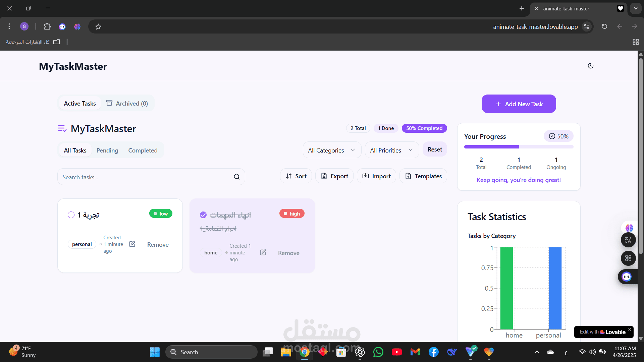
Task: Click the Your Progress bar
Action: pos(519,147)
